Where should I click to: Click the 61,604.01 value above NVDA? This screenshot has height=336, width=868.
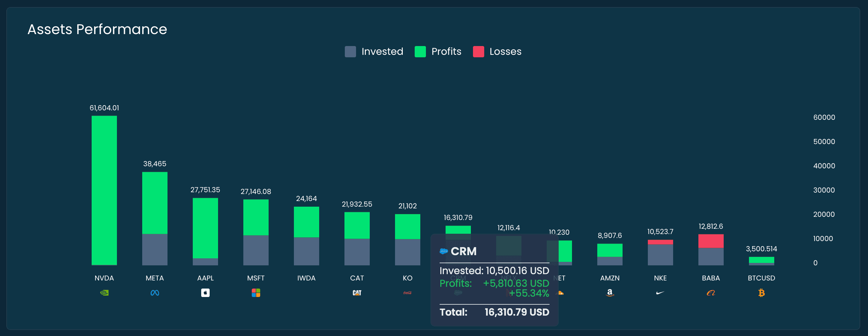(x=104, y=108)
